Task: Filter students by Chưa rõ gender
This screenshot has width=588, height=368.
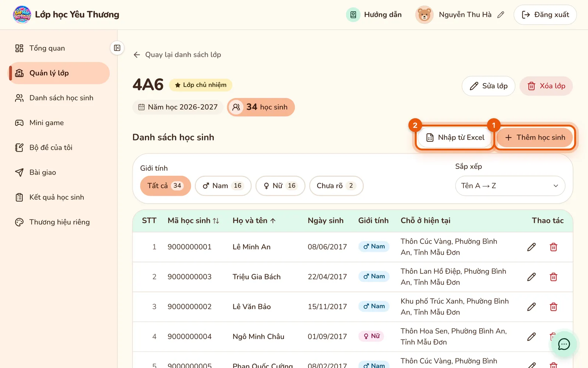Action: coord(336,186)
